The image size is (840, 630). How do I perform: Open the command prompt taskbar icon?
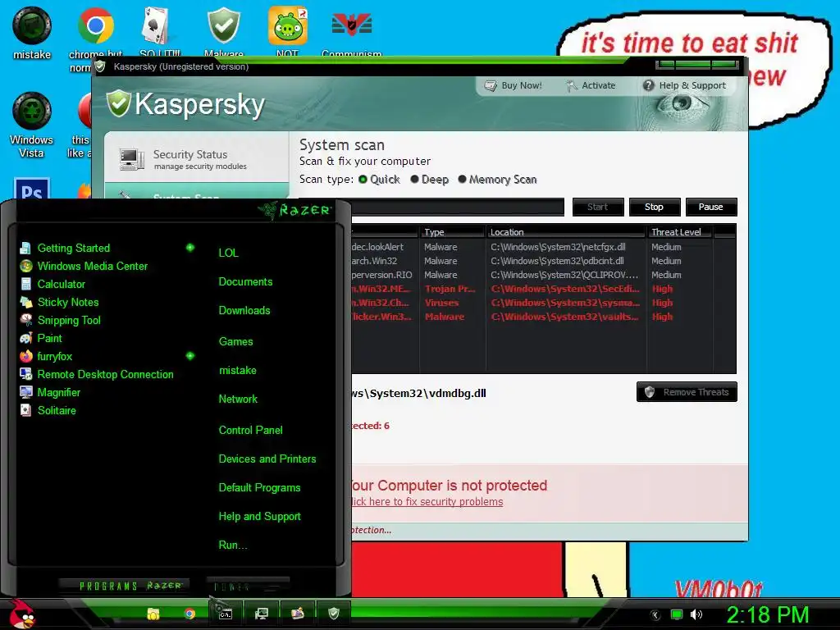click(x=226, y=614)
